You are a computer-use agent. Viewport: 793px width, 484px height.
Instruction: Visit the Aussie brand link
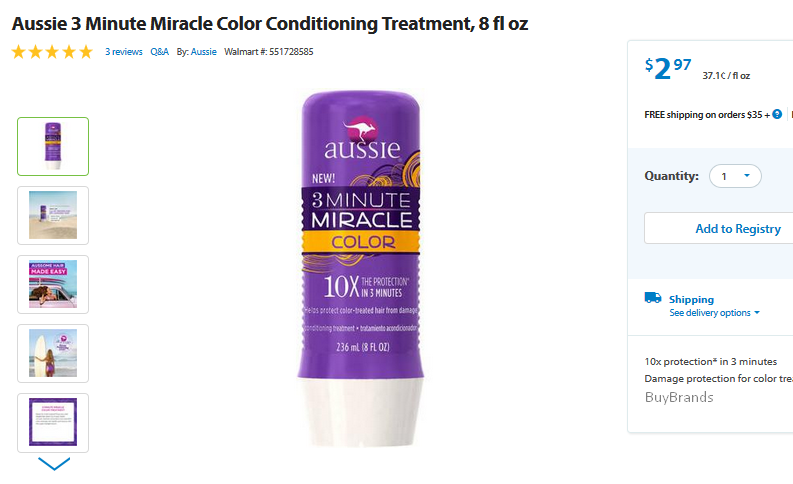pos(203,52)
